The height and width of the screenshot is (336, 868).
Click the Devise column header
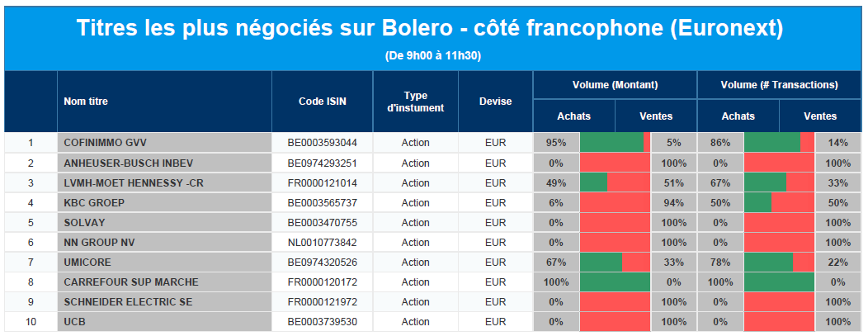click(x=495, y=102)
